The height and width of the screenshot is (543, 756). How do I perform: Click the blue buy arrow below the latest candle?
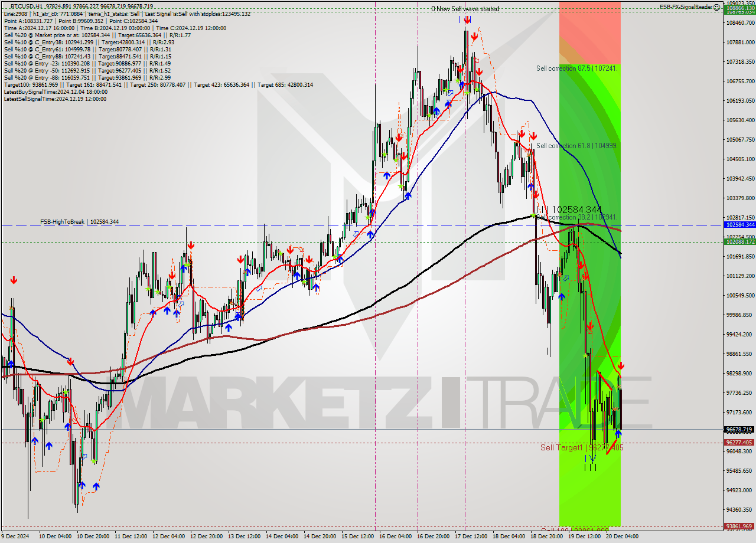click(618, 434)
